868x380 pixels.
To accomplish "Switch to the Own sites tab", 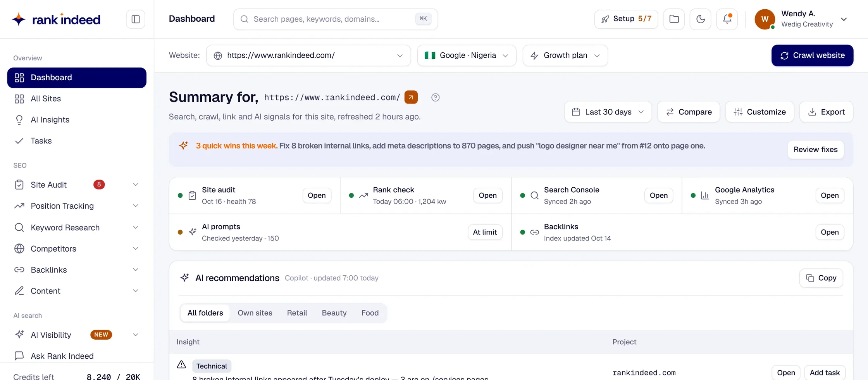I will 255,313.
